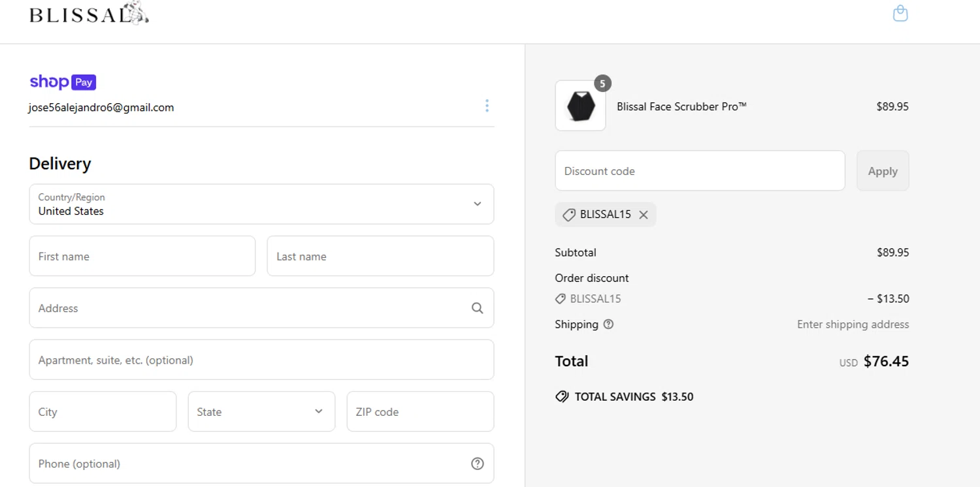This screenshot has width=980, height=487.
Task: Click the Total Savings tag icon
Action: (x=562, y=397)
